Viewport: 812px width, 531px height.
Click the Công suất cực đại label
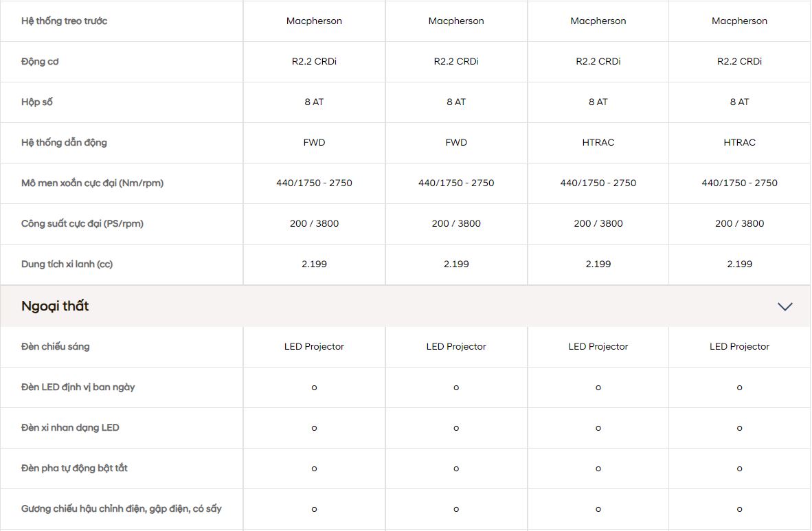click(82, 224)
